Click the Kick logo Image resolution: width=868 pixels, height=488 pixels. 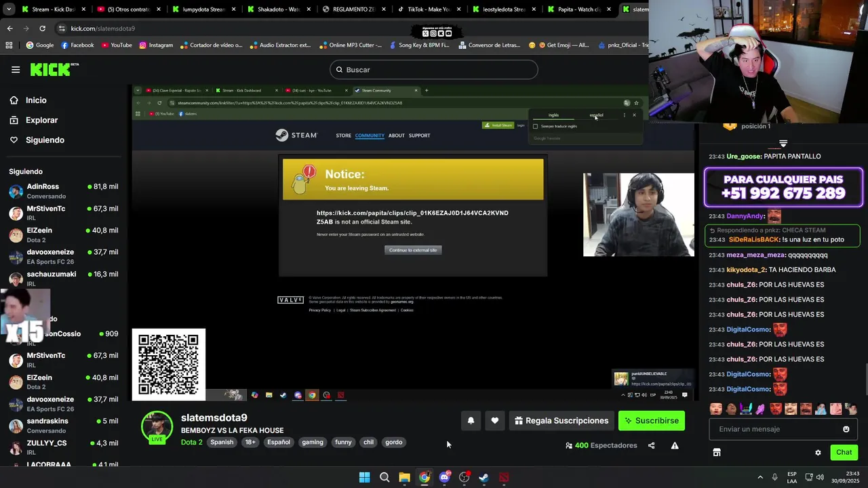[x=54, y=69]
